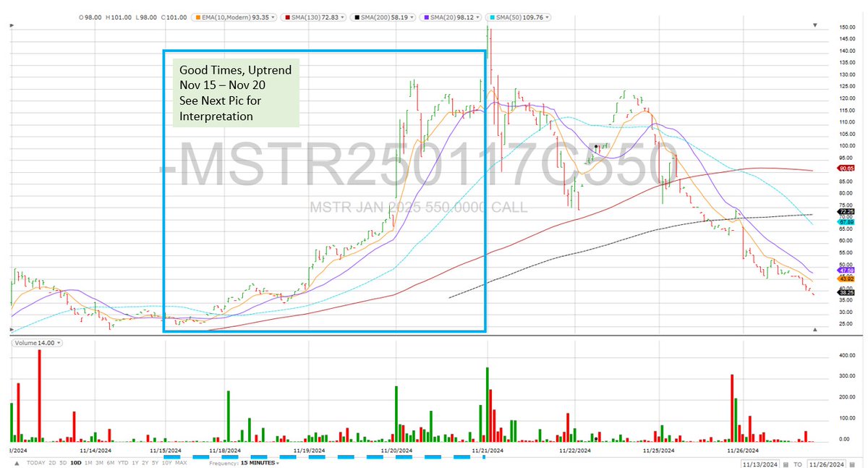Select the 1Y time range
This screenshot has height=468, width=868.
pyautogui.click(x=135, y=463)
